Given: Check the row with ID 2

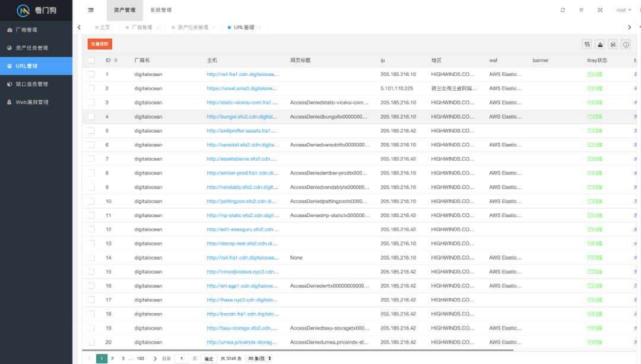Looking at the screenshot, I should (91, 89).
